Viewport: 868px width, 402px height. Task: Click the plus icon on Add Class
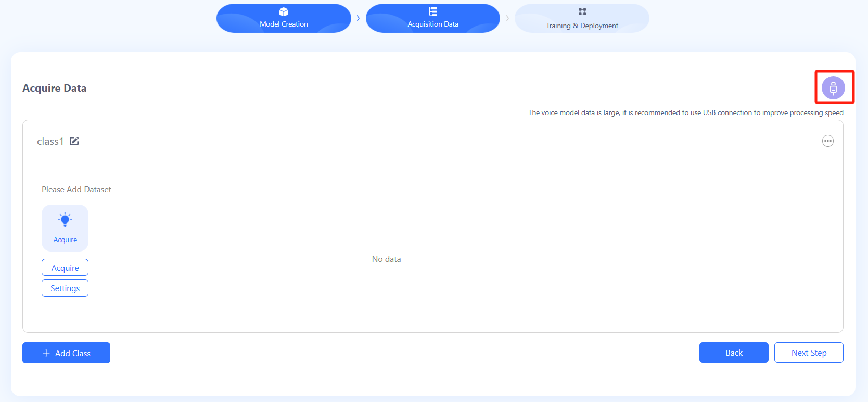pyautogui.click(x=46, y=353)
